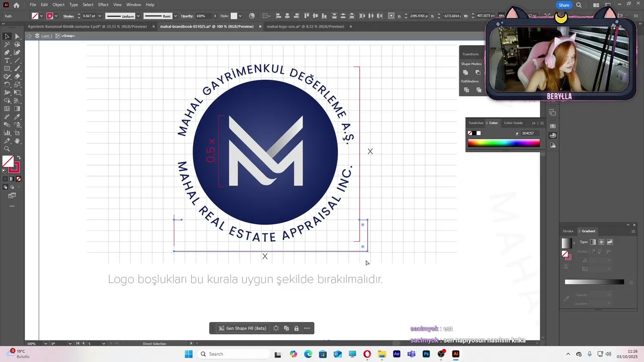The width and height of the screenshot is (644, 362).
Task: Select the Curvature tool
Action: tap(17, 53)
